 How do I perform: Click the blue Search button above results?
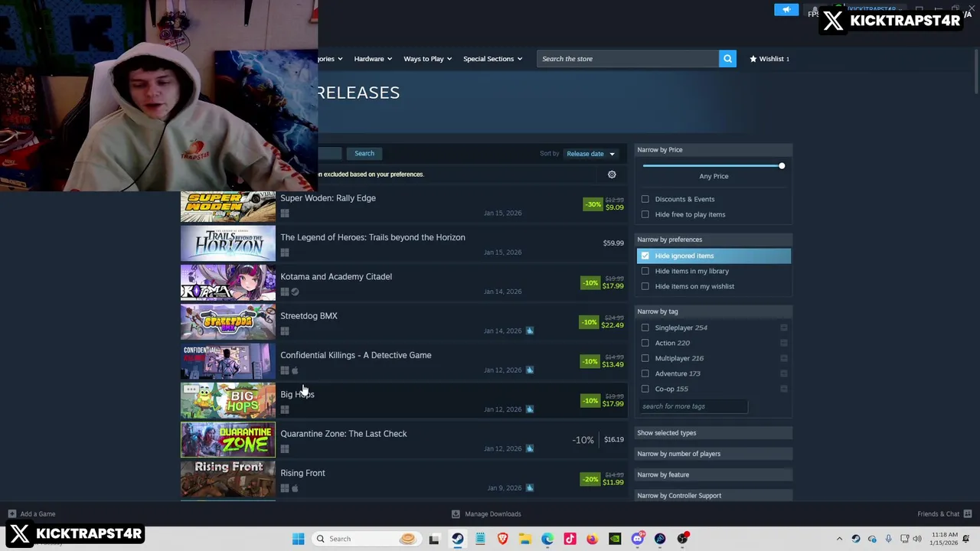(x=364, y=154)
